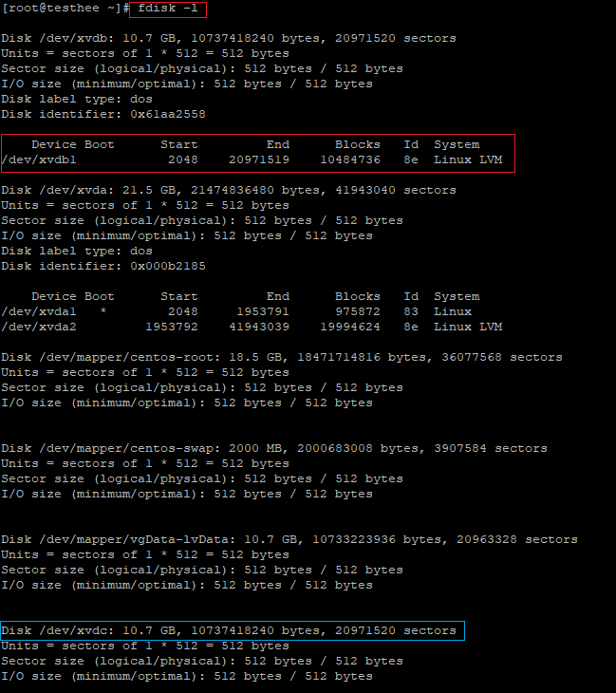
Task: Click '41943040 sectors' in xvda line
Action: pos(396,191)
